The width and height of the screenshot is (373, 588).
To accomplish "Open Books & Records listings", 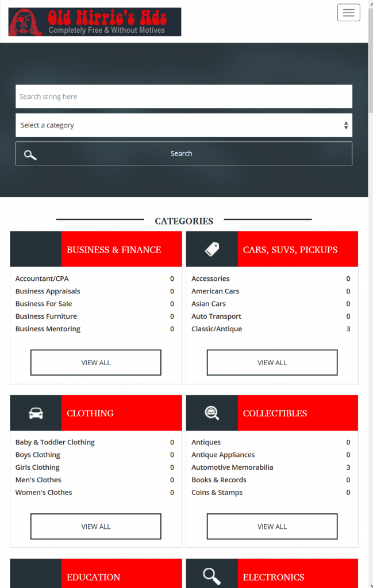I will coord(219,480).
